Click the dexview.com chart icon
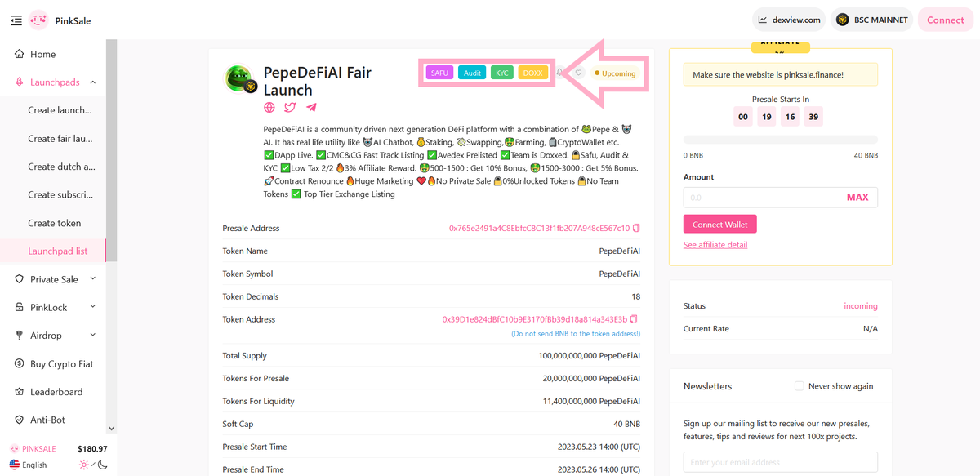Viewport: 980px width, 476px height. point(763,20)
